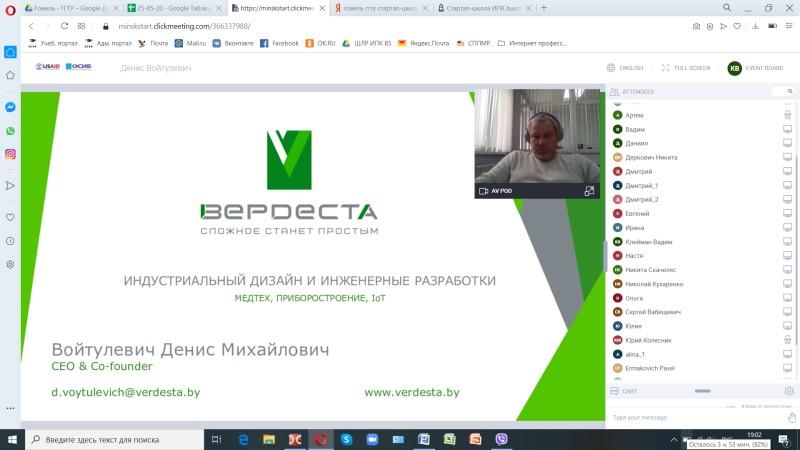Go back to previous page

click(x=32, y=26)
